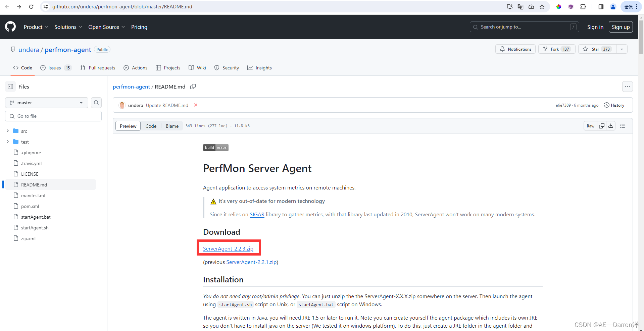
Task: Open perfmon-agent repository title link
Action: point(68,50)
